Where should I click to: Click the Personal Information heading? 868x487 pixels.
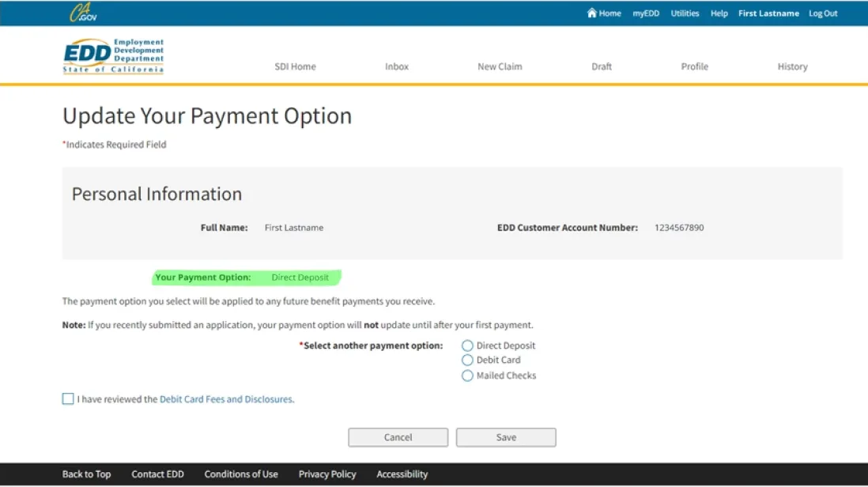tap(157, 194)
